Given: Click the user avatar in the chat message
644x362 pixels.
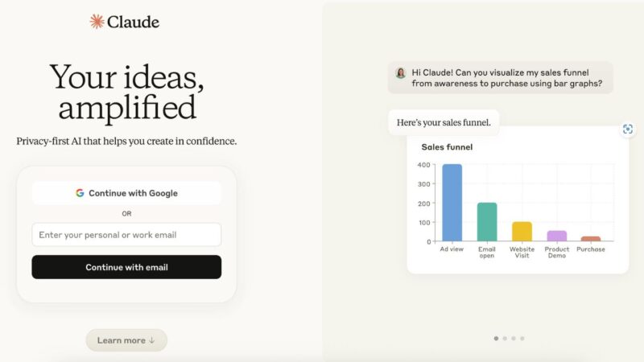Looking at the screenshot, I should [401, 72].
